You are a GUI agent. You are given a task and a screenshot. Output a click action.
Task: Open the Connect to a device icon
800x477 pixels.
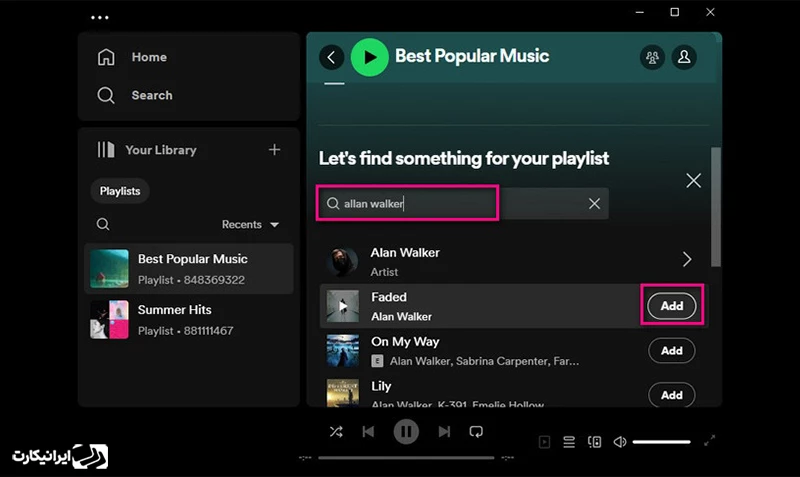594,442
